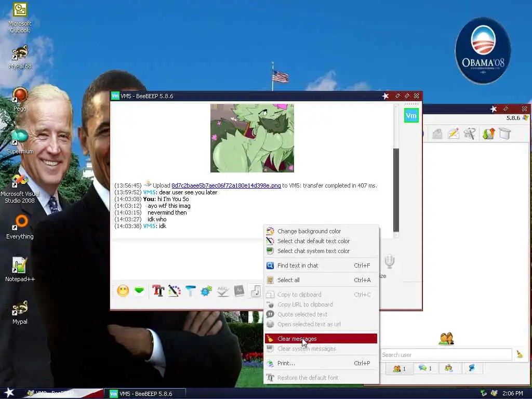
Task: Click the "nevermind then" chat message
Action: (x=167, y=212)
